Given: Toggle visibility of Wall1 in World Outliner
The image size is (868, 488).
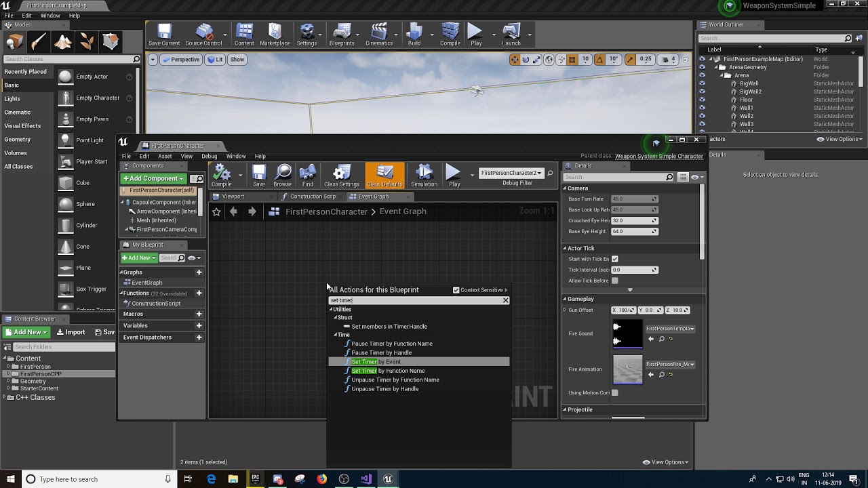Looking at the screenshot, I should click(703, 108).
